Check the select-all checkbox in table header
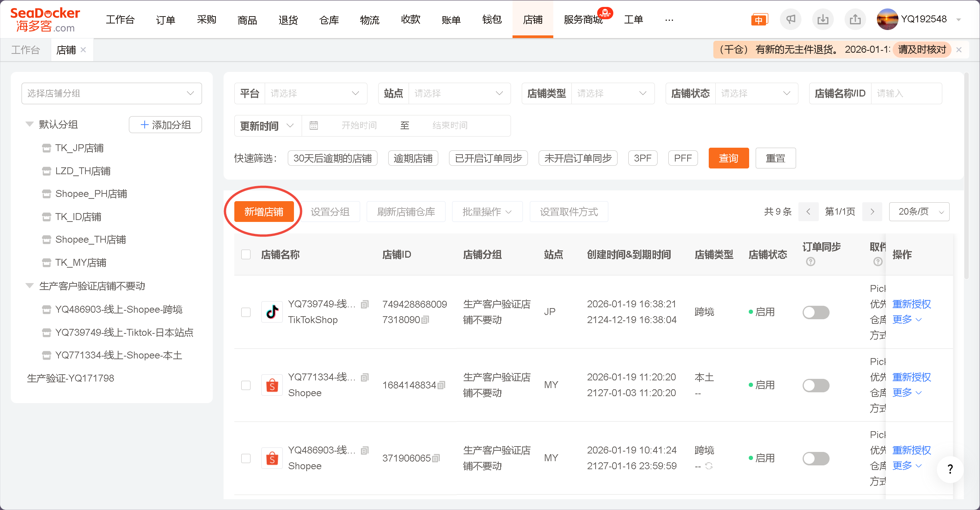 click(x=246, y=254)
